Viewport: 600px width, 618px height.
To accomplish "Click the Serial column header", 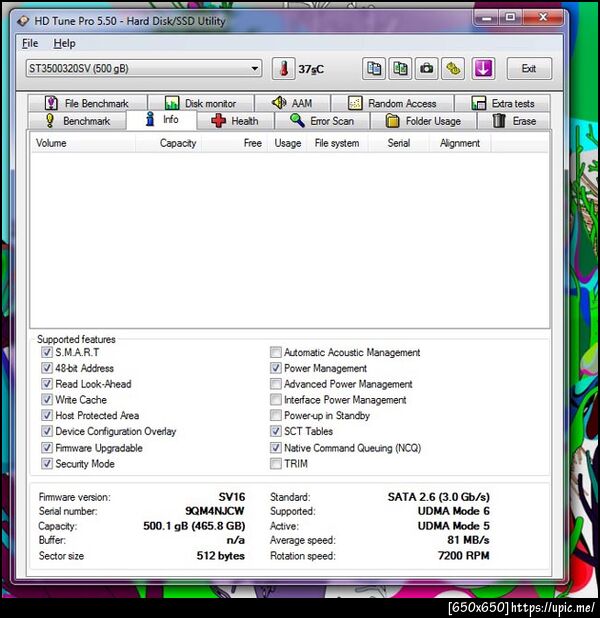I will coord(399,143).
